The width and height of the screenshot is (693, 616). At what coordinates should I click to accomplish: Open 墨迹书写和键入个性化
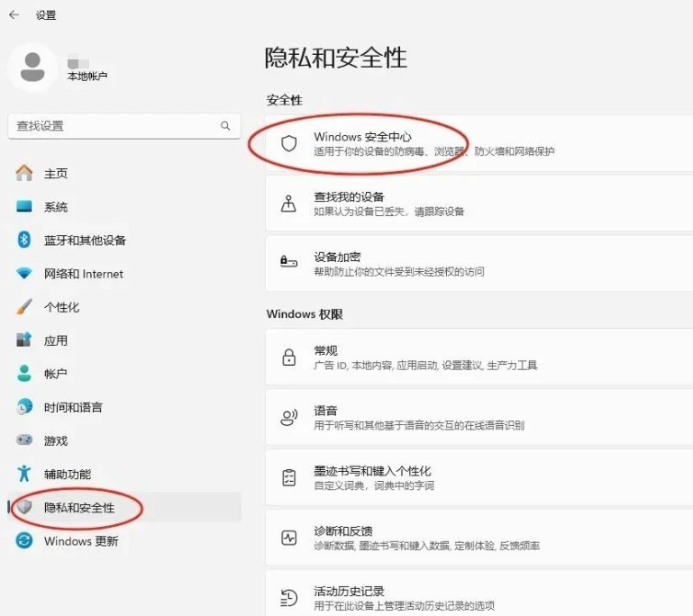[479, 477]
